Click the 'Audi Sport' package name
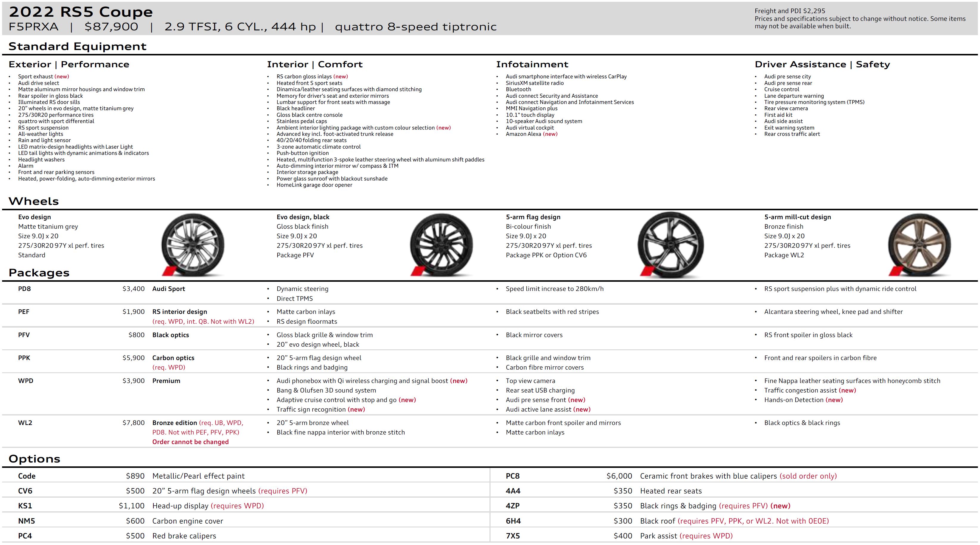Screen dimensions: 980x545 point(169,289)
